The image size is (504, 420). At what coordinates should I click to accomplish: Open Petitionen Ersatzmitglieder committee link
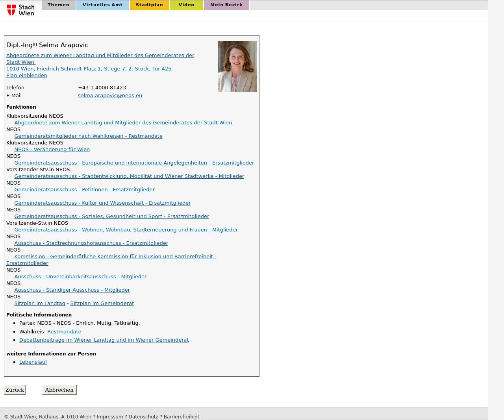tap(84, 189)
